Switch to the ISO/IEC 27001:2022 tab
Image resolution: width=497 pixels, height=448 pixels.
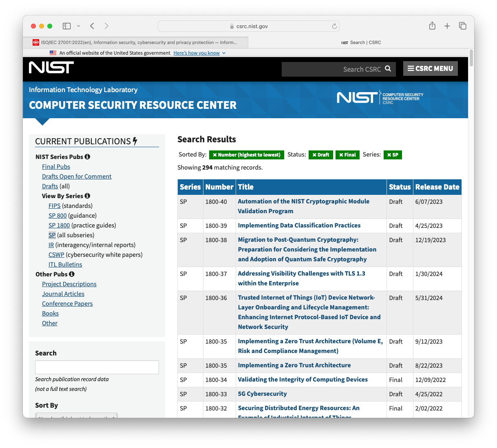[x=135, y=42]
